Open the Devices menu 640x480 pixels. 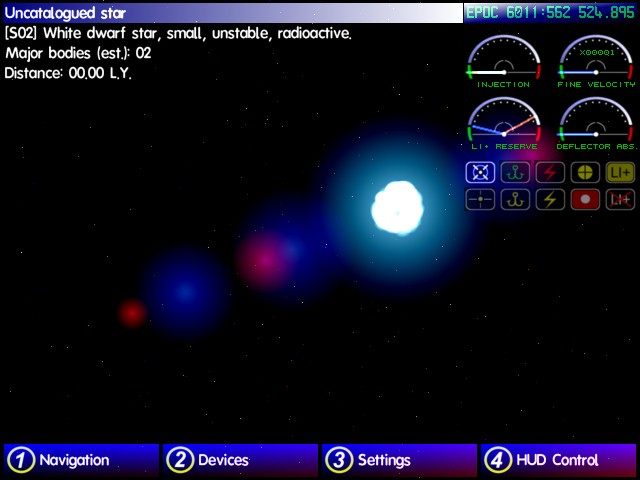pyautogui.click(x=240, y=460)
